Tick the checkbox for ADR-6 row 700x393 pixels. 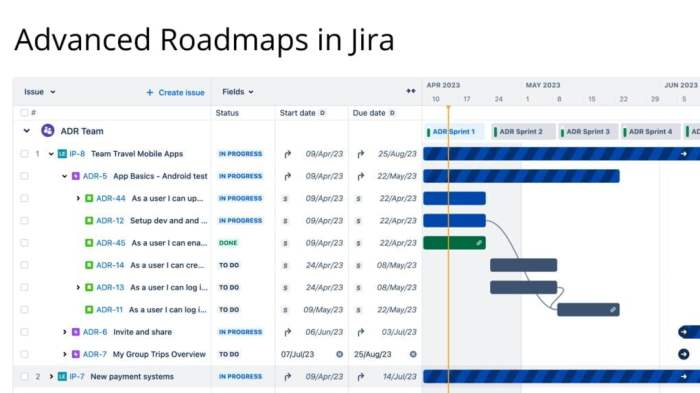[24, 332]
